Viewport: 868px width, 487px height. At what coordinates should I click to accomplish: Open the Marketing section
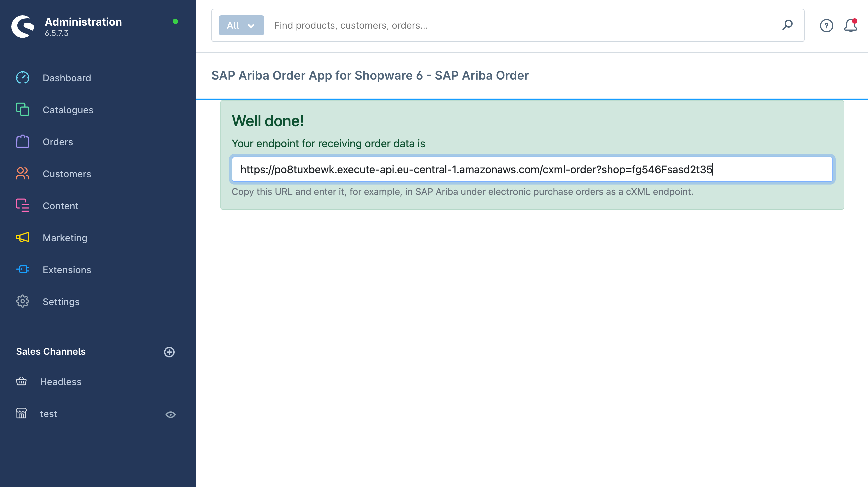65,237
